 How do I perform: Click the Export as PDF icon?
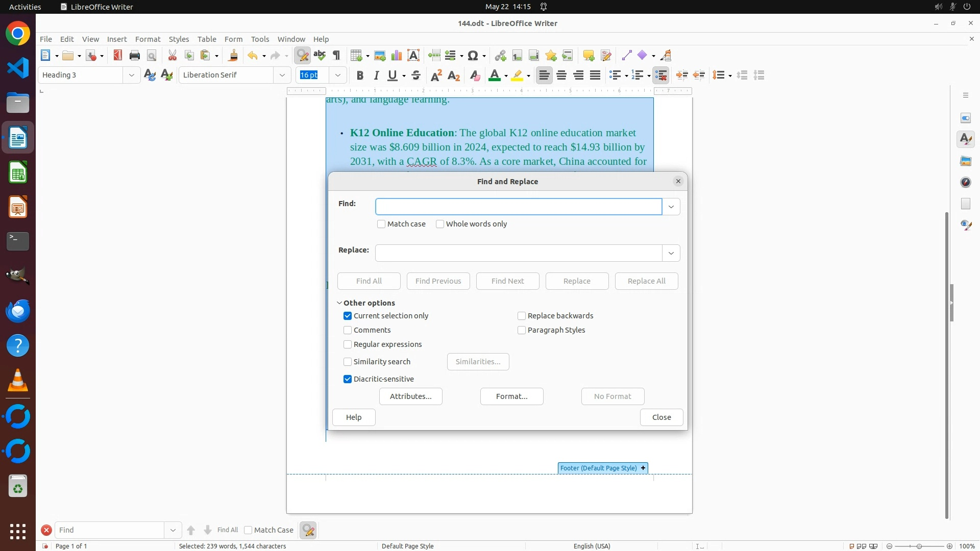(x=118, y=56)
